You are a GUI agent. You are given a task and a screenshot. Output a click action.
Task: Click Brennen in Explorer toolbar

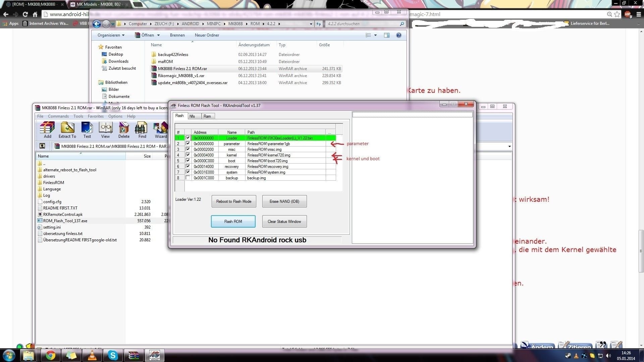point(177,35)
